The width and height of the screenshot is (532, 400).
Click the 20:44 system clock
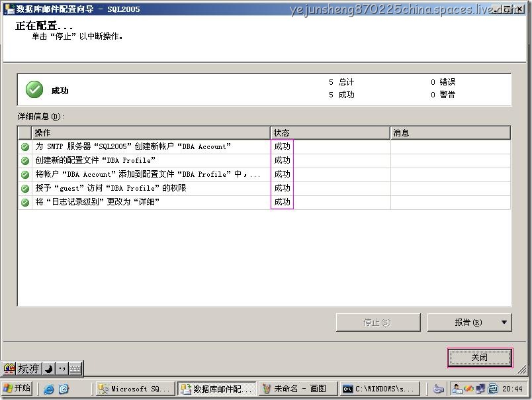(x=512, y=389)
